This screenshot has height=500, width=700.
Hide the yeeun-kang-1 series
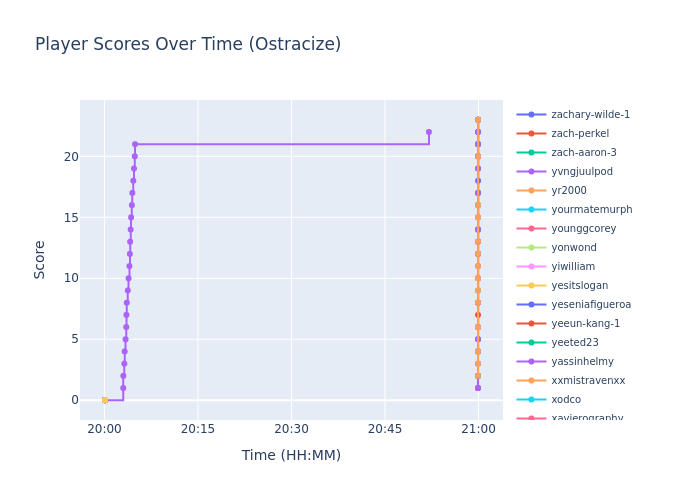[x=587, y=324]
